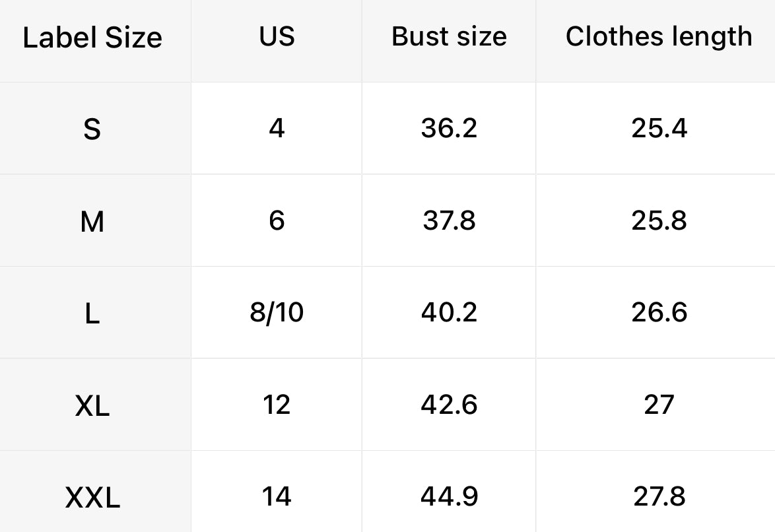Viewport: 775px width, 532px height.
Task: Click the US size 4 cell
Action: (x=277, y=127)
